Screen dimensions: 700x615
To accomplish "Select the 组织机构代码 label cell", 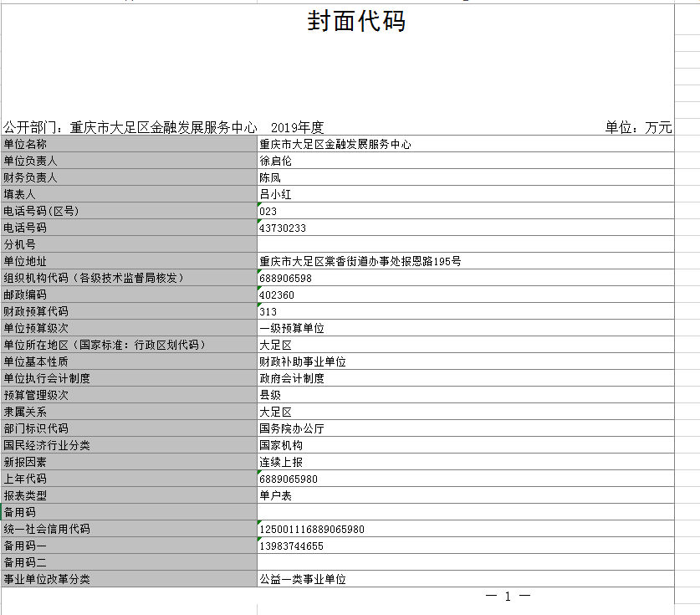I will point(129,278).
